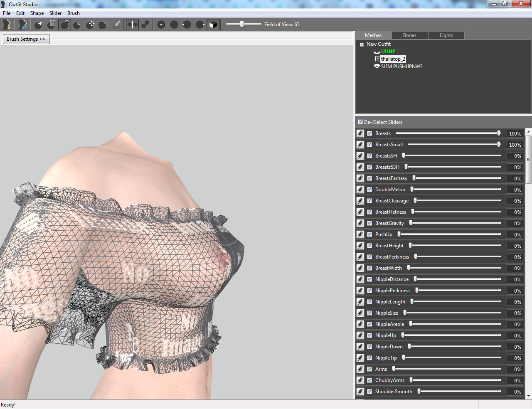Click the perspective cube view icon
Viewport: 532px width, 409px height.
click(x=213, y=25)
